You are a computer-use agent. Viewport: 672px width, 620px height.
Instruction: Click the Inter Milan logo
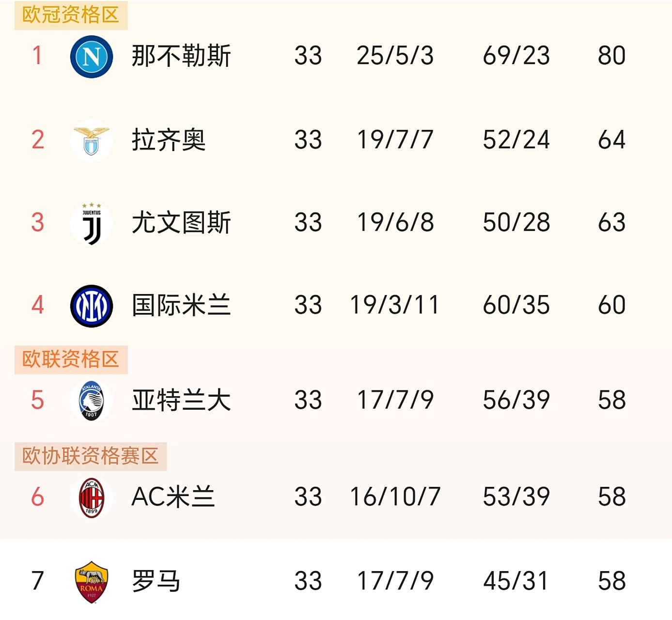92,306
